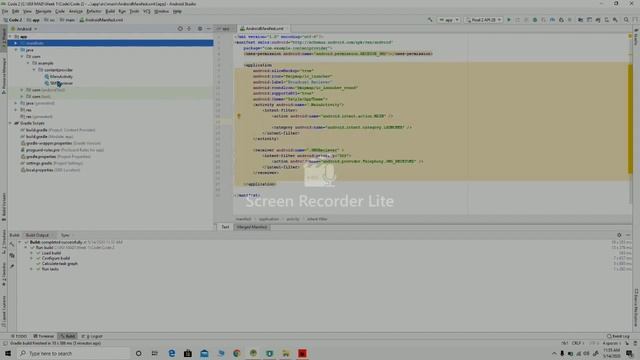Switch to the Text tab below editor
640x360 pixels.
225,227
